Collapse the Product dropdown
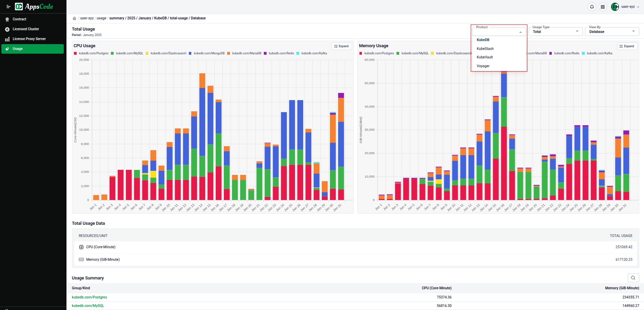Image resolution: width=644 pixels, height=310 pixels. click(521, 32)
